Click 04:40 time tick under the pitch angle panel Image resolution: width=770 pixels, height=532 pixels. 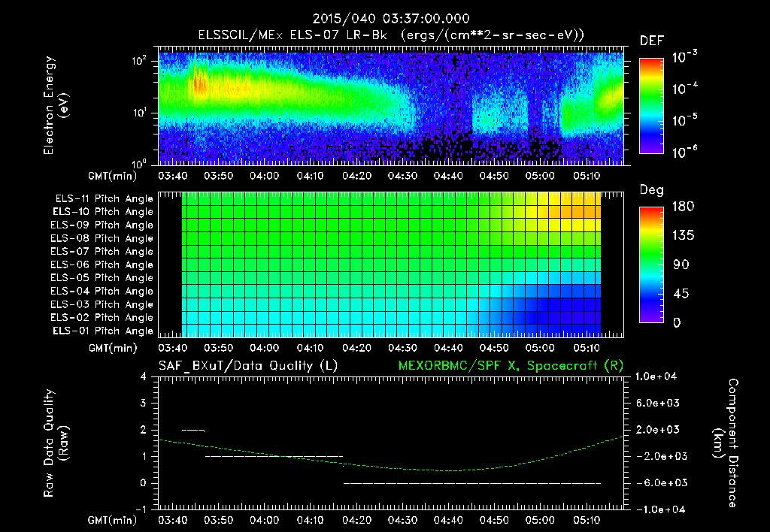point(448,348)
